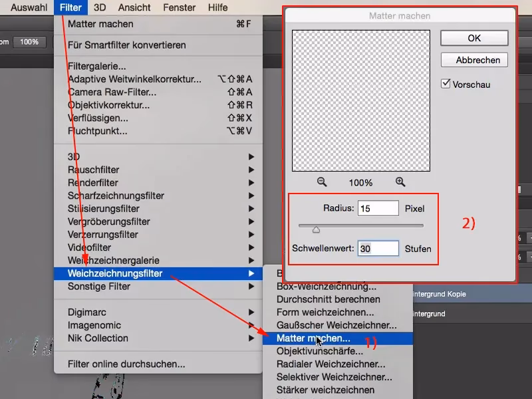This screenshot has height=399, width=532.
Task: Click the Radius input field
Action: (378, 209)
